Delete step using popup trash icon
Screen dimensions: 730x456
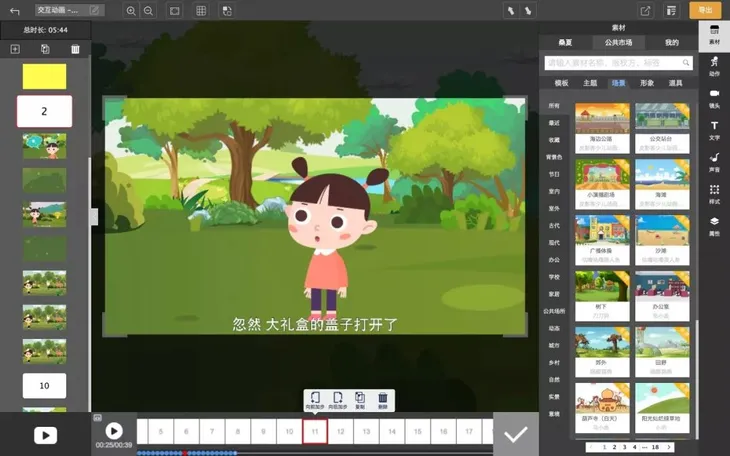[x=383, y=401]
